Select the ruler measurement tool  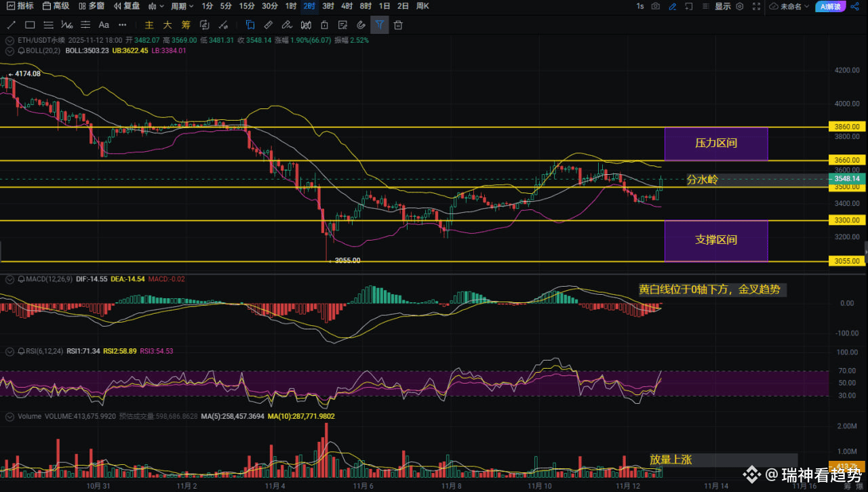(268, 25)
